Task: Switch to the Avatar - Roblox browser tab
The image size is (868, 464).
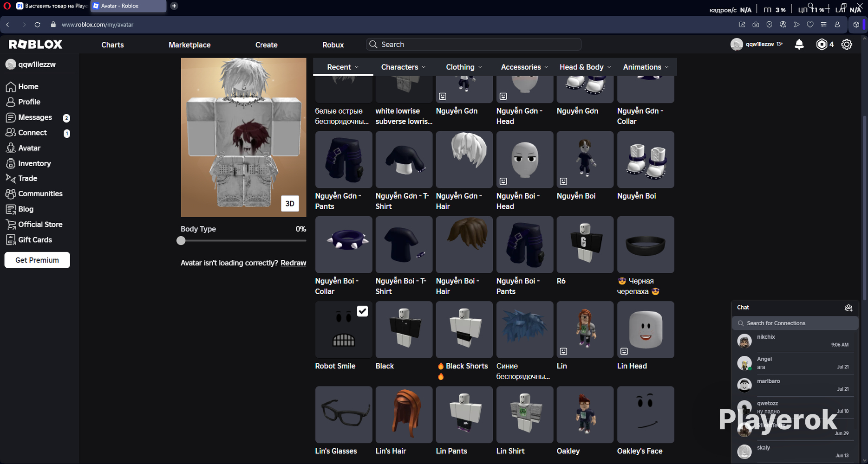Action: pos(128,6)
